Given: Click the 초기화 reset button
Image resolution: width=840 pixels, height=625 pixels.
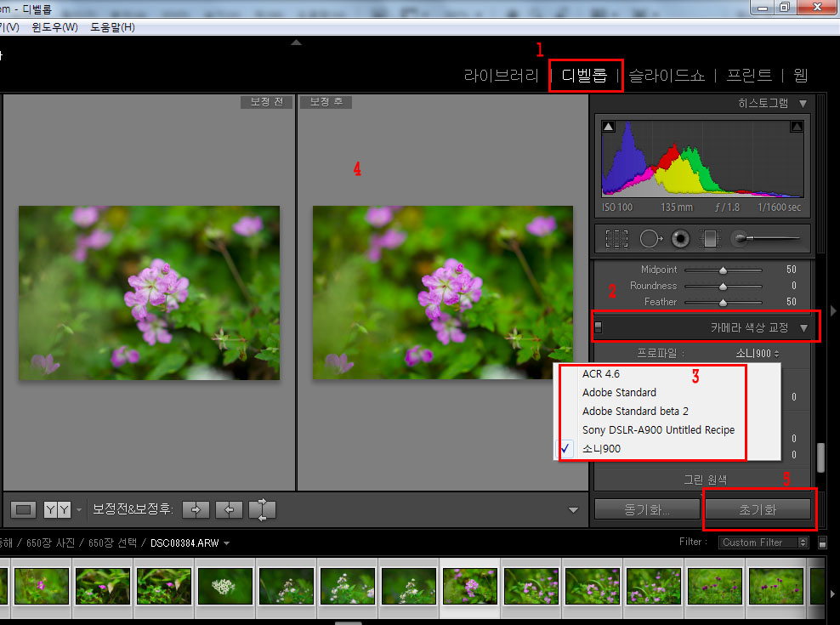Looking at the screenshot, I should (x=758, y=509).
